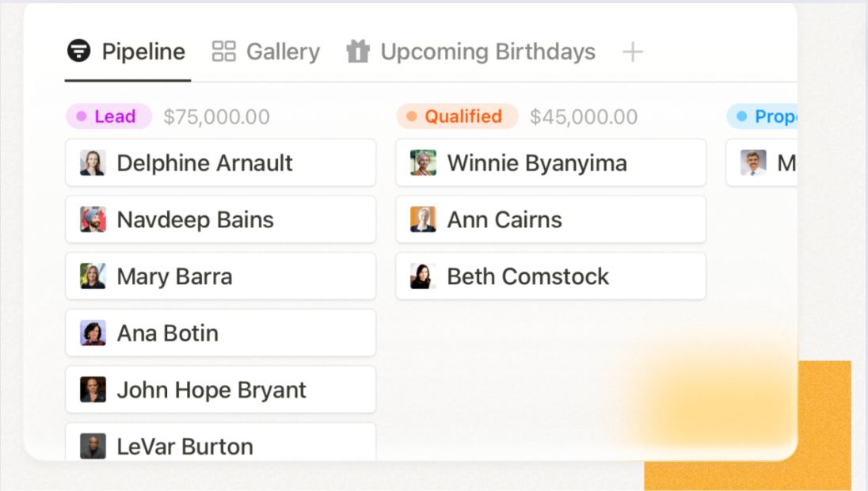This screenshot has width=868, height=491.
Task: Click the Lead column $75,000.00 total
Action: (x=216, y=117)
